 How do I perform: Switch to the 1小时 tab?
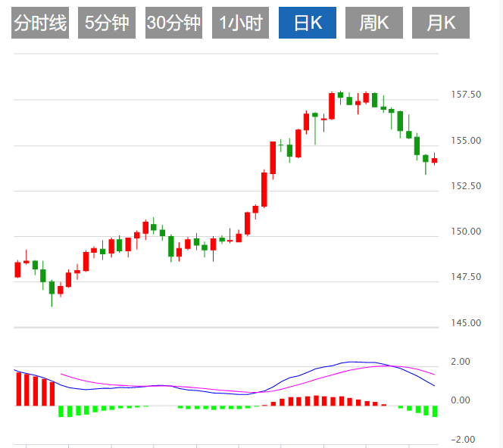240,23
